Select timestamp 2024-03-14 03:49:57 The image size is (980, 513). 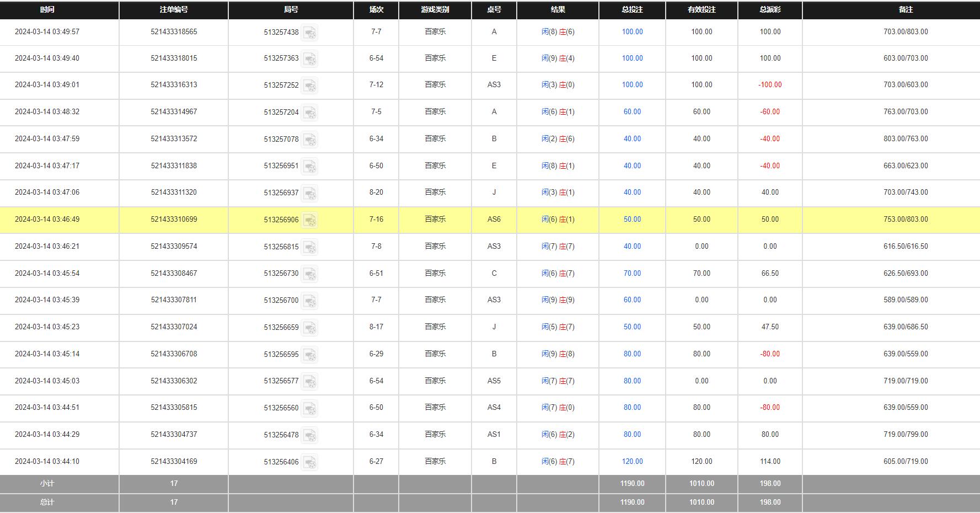click(47, 32)
